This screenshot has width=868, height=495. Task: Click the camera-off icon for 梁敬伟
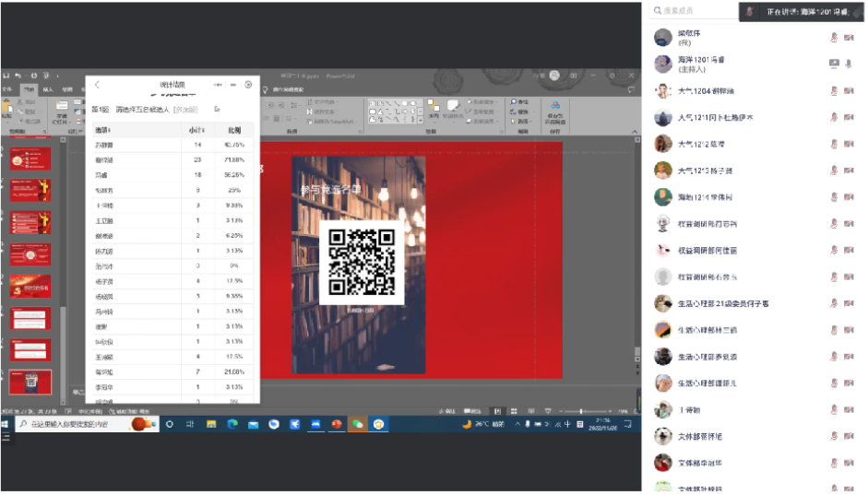[x=849, y=38]
